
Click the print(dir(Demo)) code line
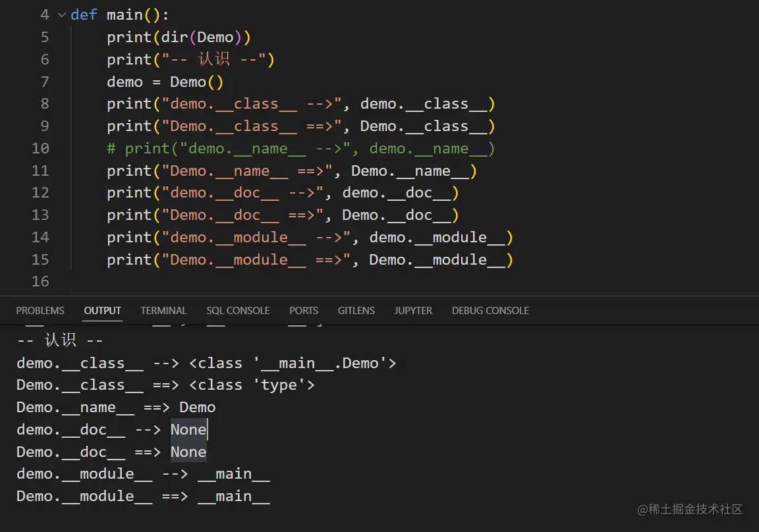tap(179, 38)
